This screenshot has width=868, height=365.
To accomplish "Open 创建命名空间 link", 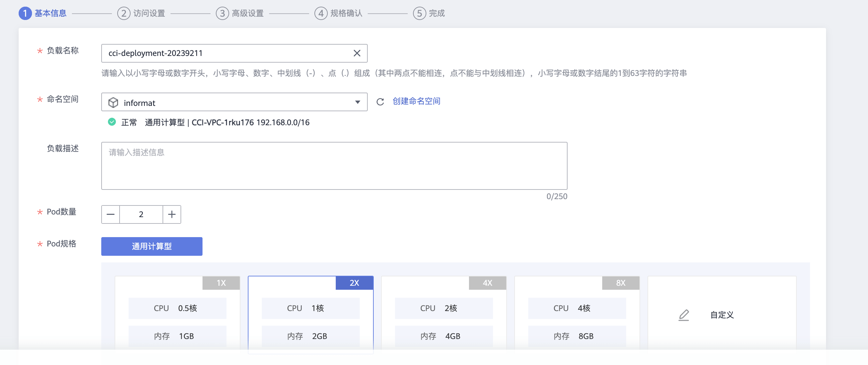I will pyautogui.click(x=416, y=101).
